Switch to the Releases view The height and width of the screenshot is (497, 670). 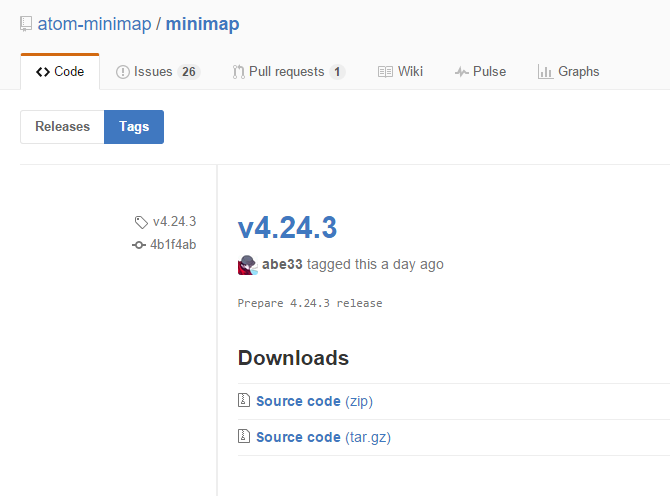[x=62, y=127]
